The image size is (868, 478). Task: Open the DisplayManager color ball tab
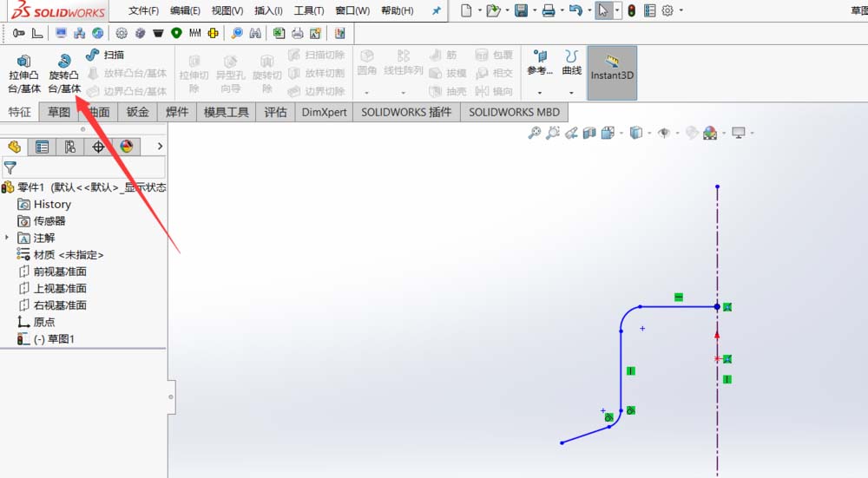[x=126, y=147]
